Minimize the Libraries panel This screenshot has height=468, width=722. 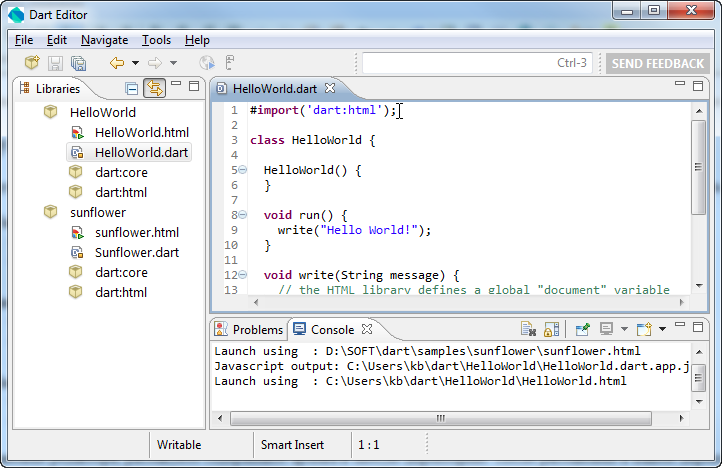point(176,84)
